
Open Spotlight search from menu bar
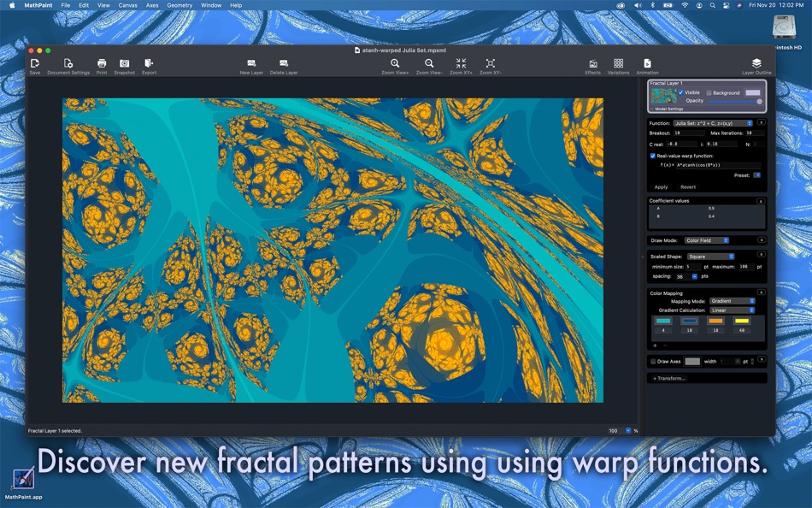point(713,5)
